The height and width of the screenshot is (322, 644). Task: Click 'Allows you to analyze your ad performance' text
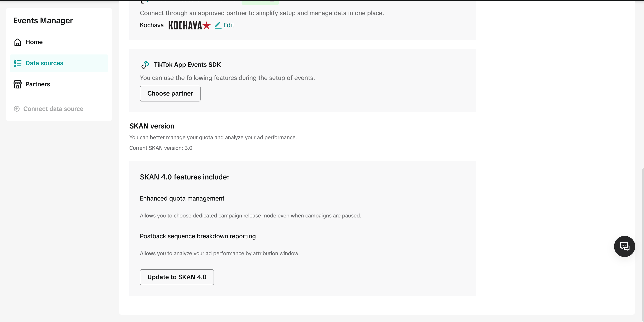pyautogui.click(x=220, y=253)
